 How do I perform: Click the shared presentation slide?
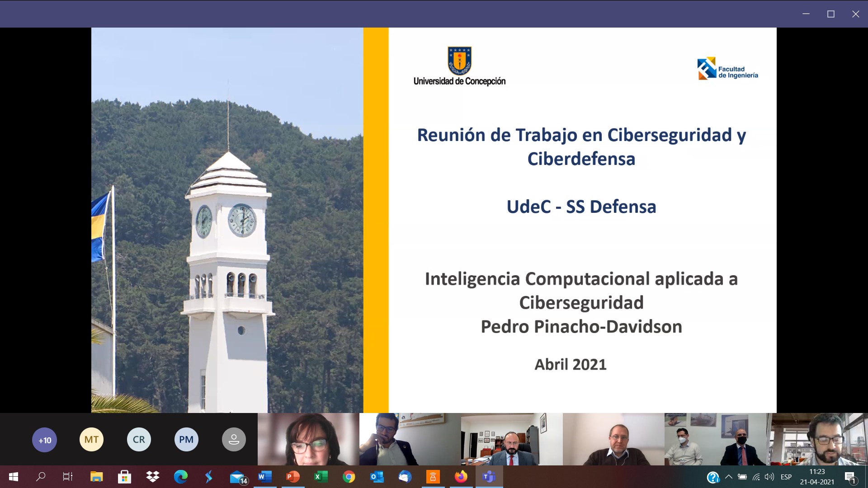coord(434,220)
